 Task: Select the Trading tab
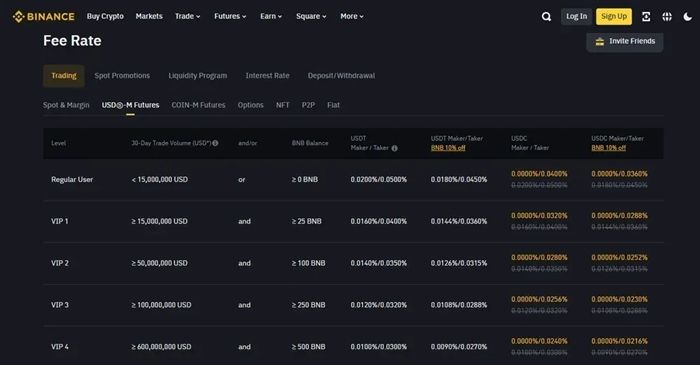click(x=64, y=76)
